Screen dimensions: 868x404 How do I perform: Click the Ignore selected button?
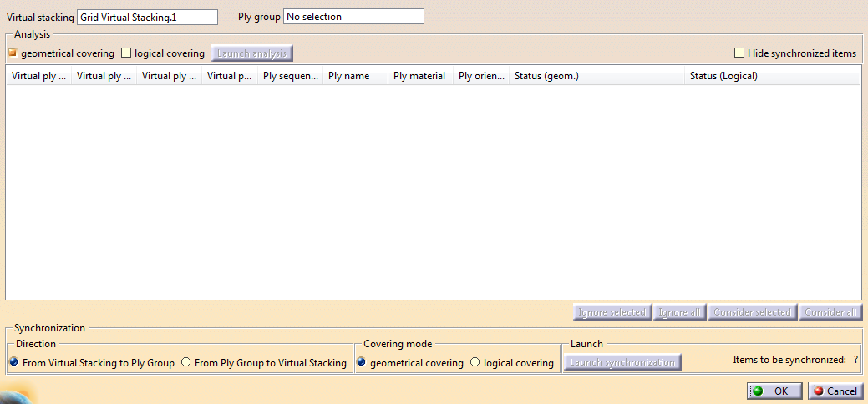(x=611, y=312)
